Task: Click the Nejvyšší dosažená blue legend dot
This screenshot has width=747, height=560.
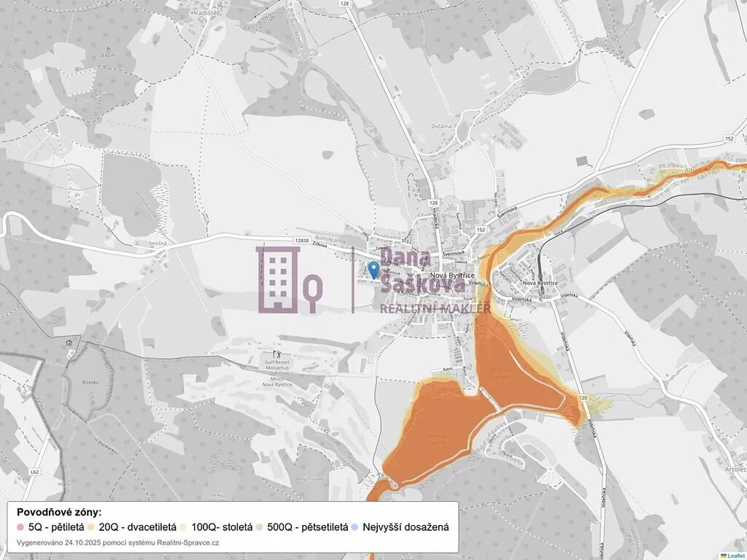Action: (355, 527)
